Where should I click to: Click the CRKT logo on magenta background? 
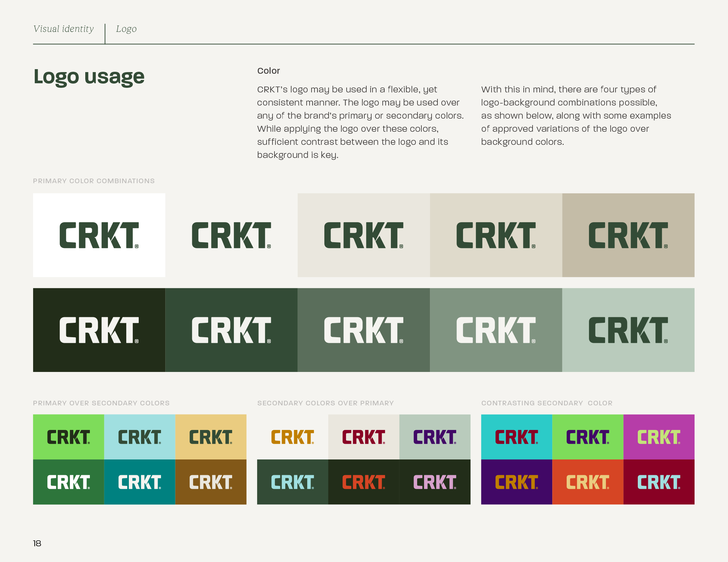click(x=659, y=437)
